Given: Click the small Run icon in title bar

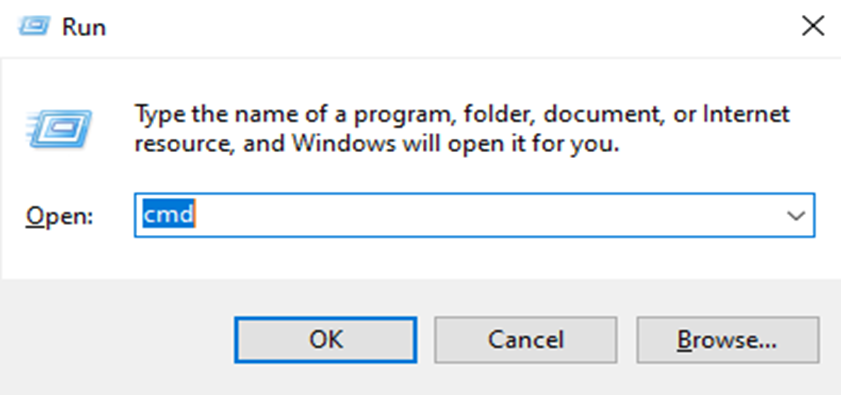Looking at the screenshot, I should coord(34,26).
